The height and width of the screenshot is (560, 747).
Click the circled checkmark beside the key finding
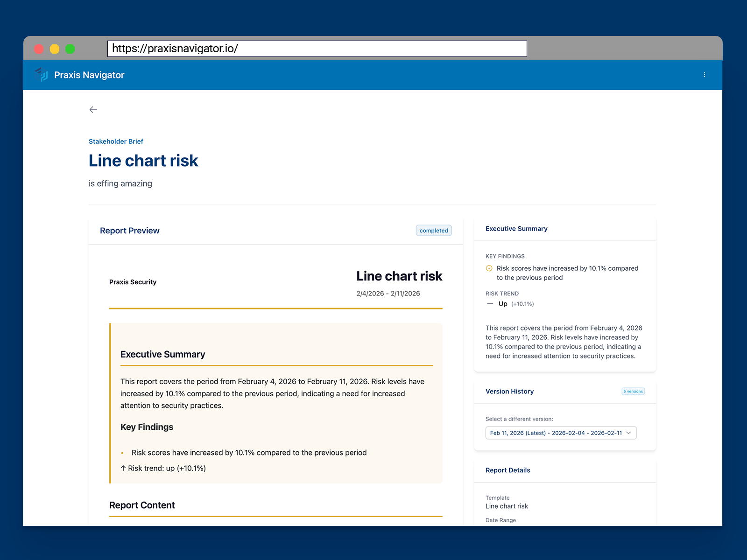point(489,268)
